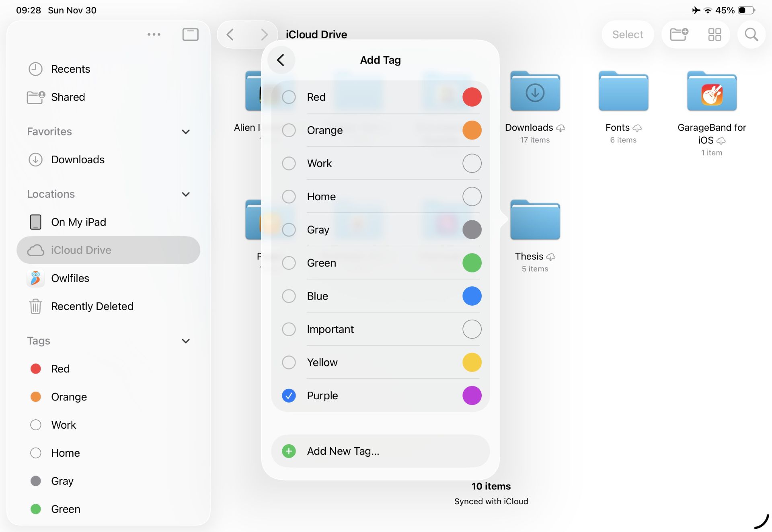Screen dimensions: 772x532
Task: Collapse the Favorites section
Action: [x=186, y=131]
